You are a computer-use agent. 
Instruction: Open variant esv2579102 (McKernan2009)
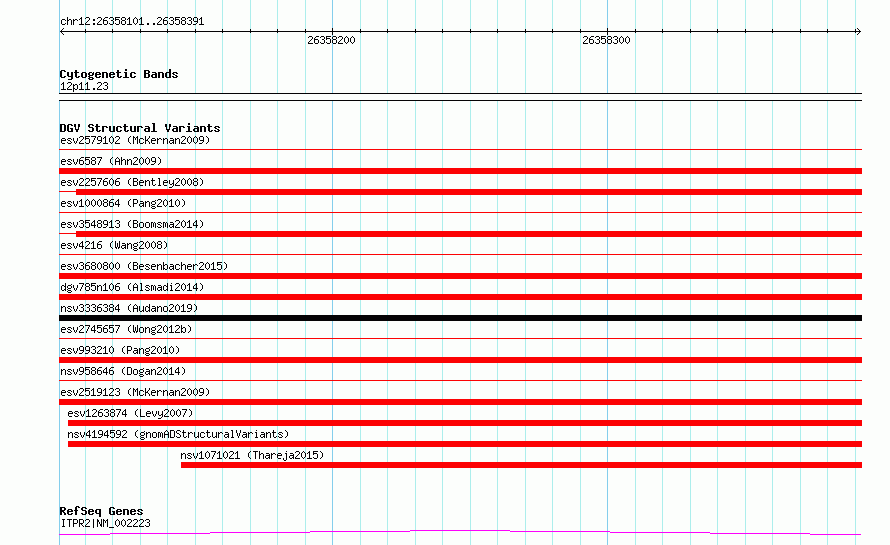click(x=135, y=140)
